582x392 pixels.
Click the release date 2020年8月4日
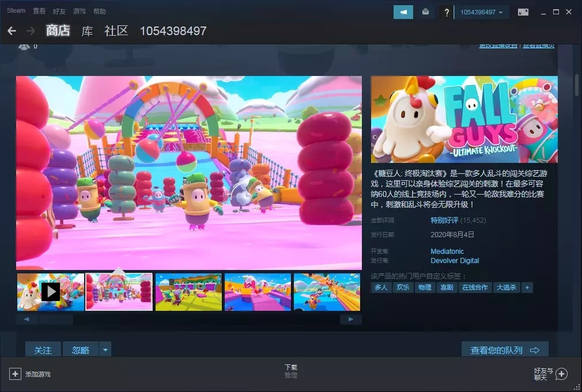tap(452, 235)
